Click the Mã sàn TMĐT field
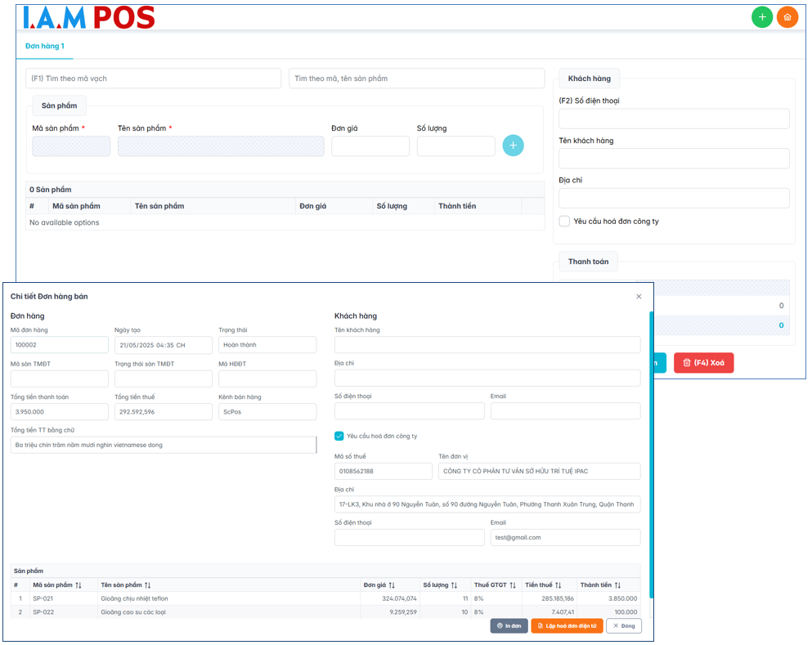Viewport: 812px width, 645px height. click(x=60, y=378)
